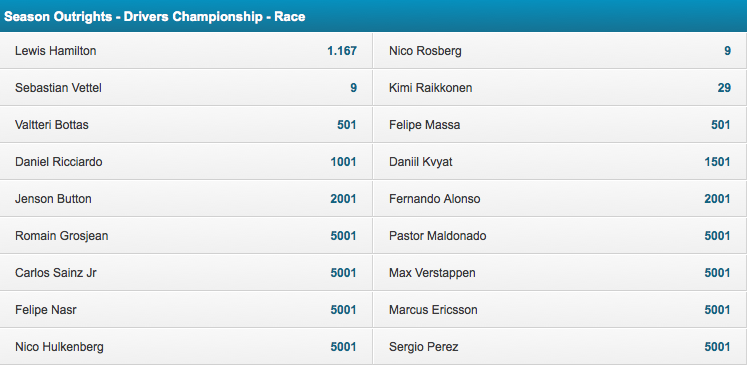Click Felipe Nasr betting row

coord(186,310)
